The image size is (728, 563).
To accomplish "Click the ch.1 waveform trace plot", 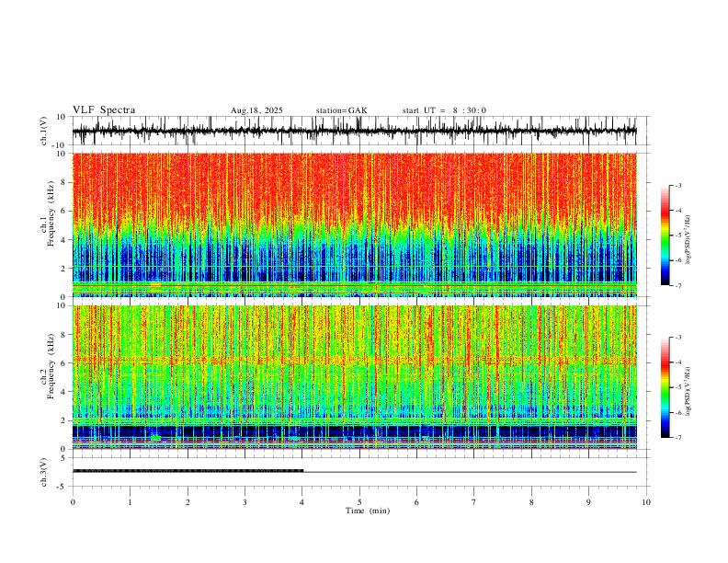I will click(x=355, y=131).
